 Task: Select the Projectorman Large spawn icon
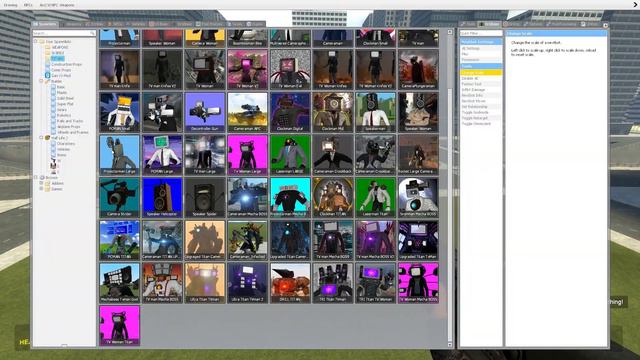[119, 155]
